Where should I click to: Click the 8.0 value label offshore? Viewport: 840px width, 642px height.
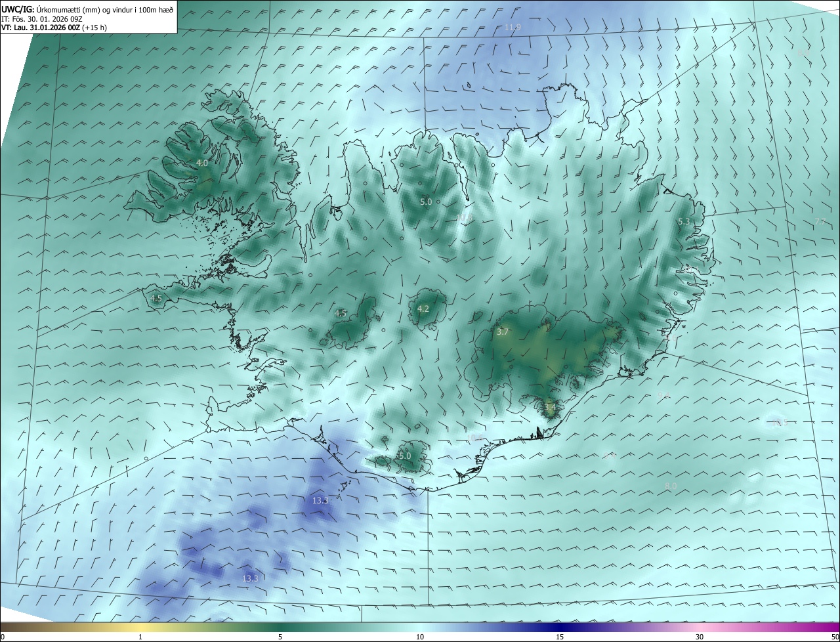[x=671, y=486]
